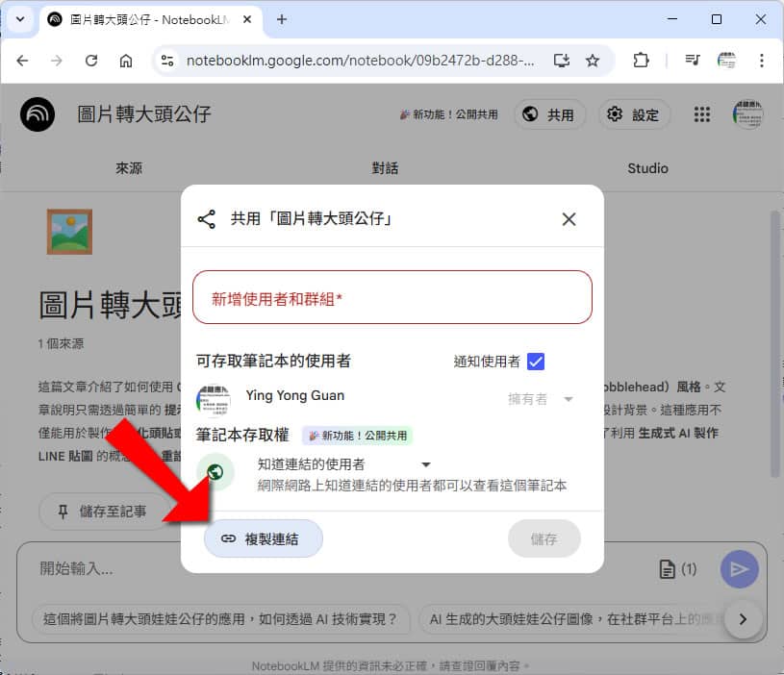Click Ying Yong Guan's avatar in the dialog
The width and height of the screenshot is (784, 675).
coord(214,400)
